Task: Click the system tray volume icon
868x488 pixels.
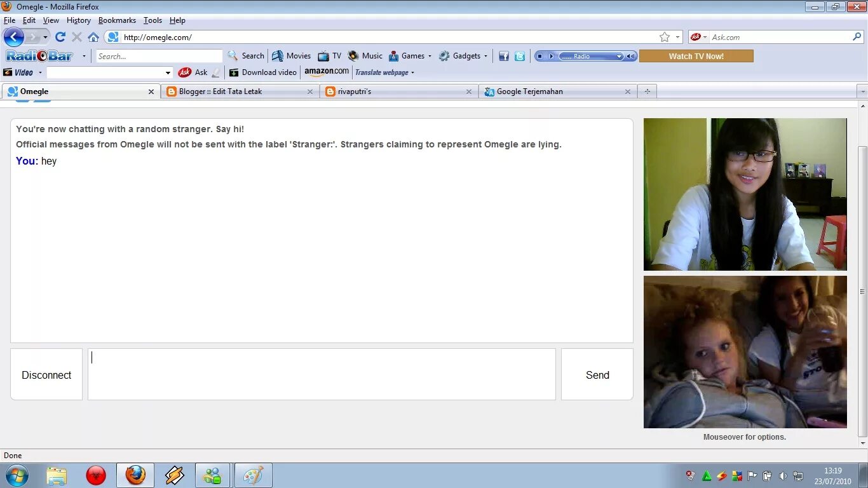Action: (783, 475)
